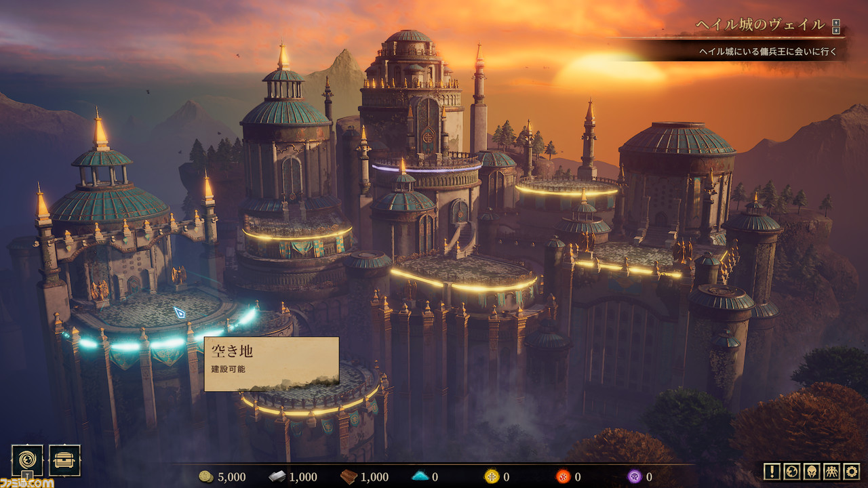Open the treasure chest inventory icon
This screenshot has height=488, width=868.
pyautogui.click(x=64, y=460)
